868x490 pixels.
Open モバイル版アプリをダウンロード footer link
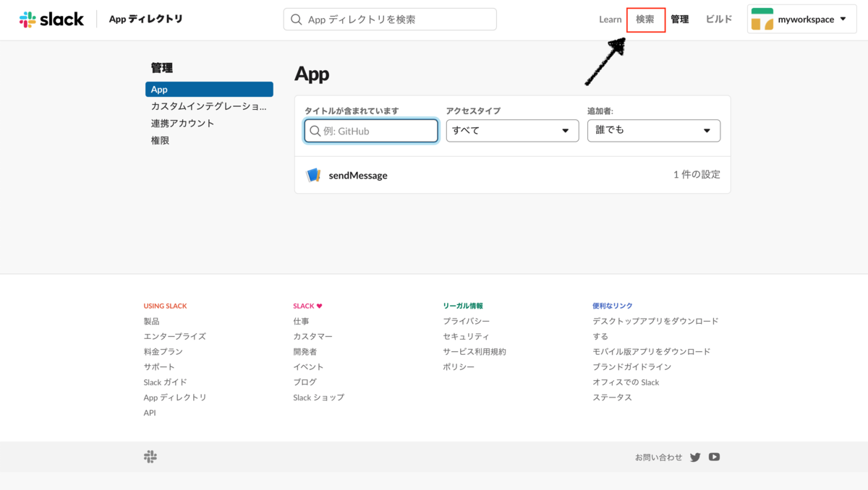point(652,351)
